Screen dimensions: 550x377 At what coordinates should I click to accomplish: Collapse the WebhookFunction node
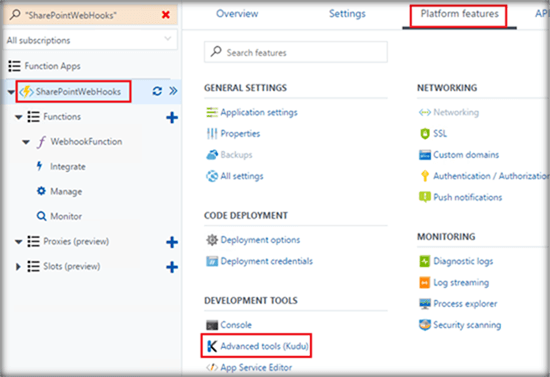click(x=26, y=142)
